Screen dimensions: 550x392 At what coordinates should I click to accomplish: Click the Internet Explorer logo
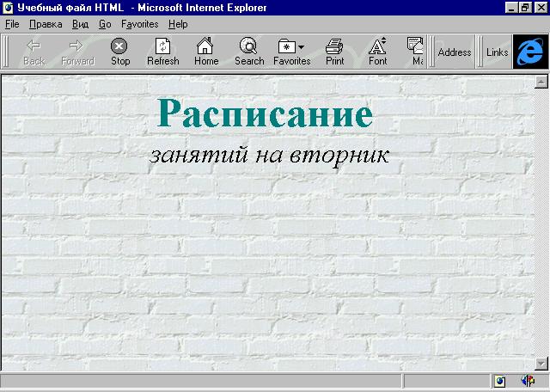coord(530,52)
